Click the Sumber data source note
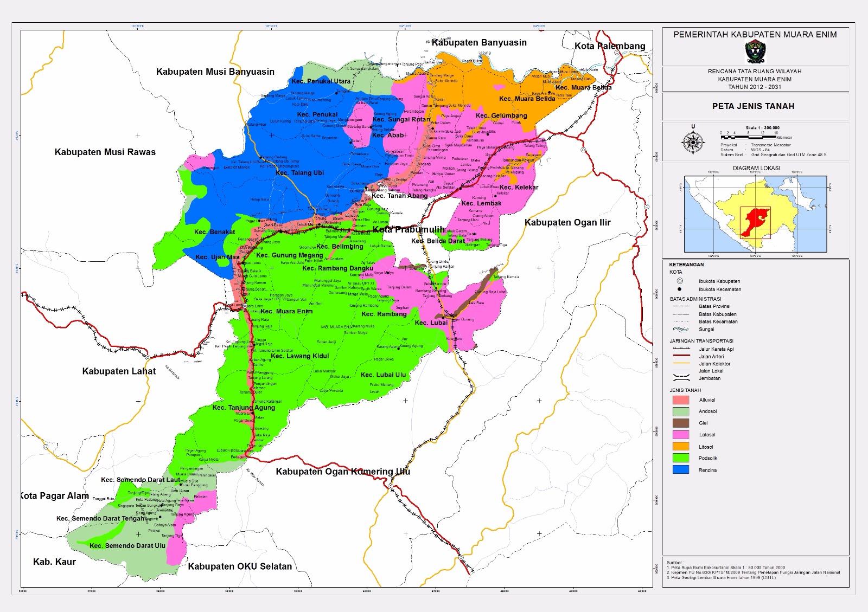Viewport: 868px width, 612px height. 753,570
